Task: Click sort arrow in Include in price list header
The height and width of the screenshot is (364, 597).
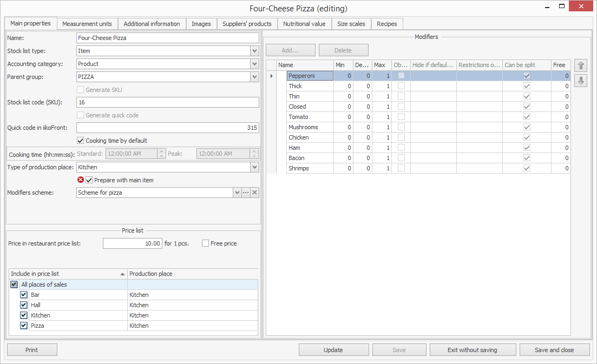Action: coord(122,274)
